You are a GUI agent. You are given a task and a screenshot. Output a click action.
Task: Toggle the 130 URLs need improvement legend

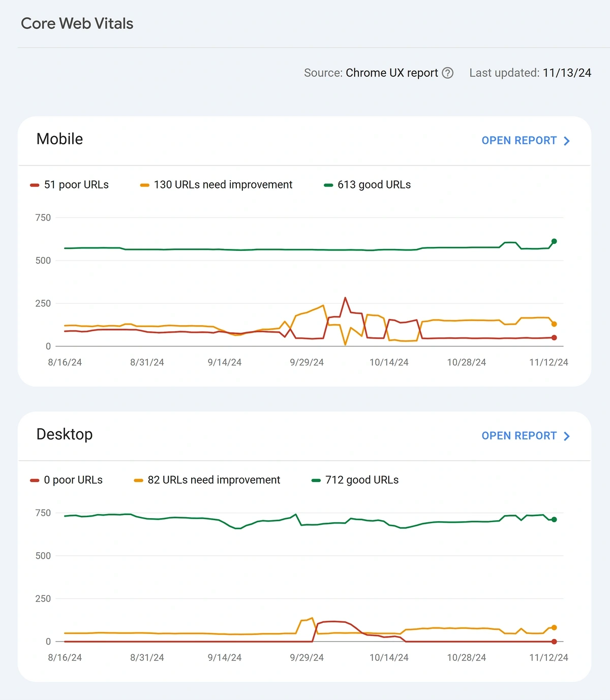coord(217,185)
